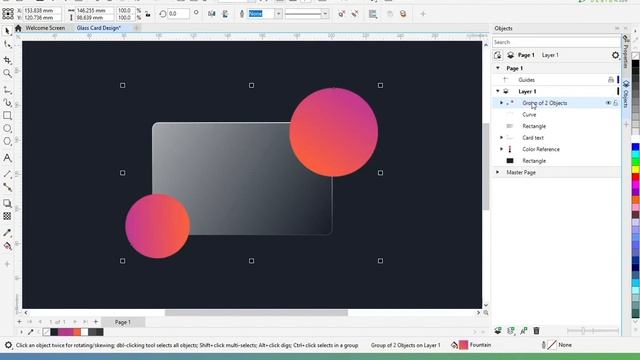Select the Polygon tool
The image size is (640, 360).
tap(7, 142)
